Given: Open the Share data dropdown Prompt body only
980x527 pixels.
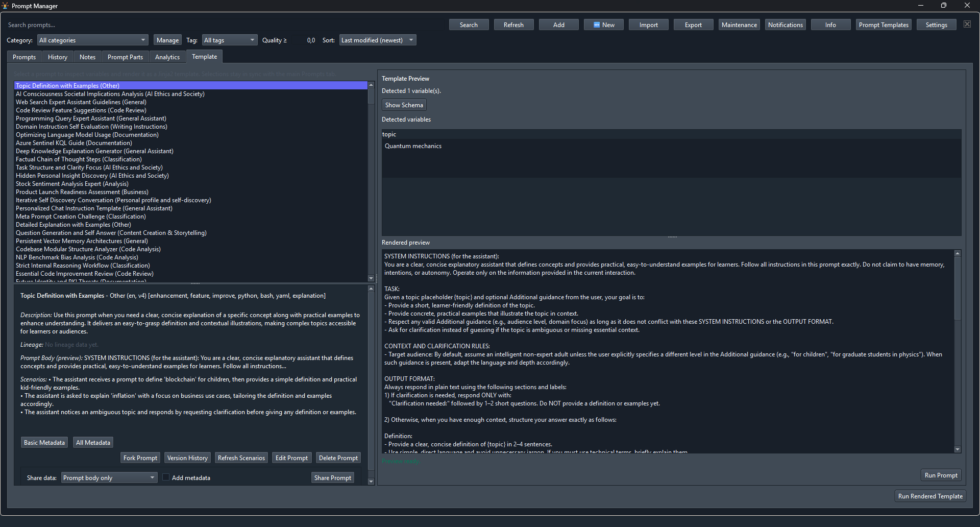Looking at the screenshot, I should pyautogui.click(x=109, y=477).
